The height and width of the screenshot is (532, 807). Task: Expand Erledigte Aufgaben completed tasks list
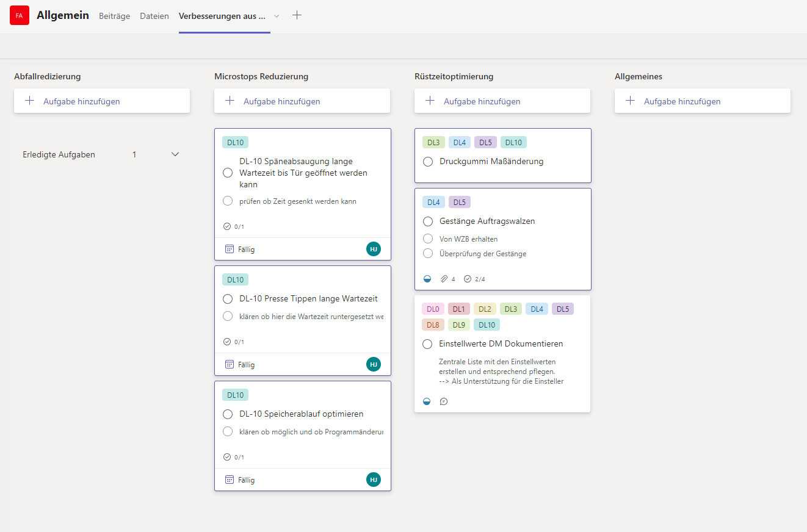175,154
